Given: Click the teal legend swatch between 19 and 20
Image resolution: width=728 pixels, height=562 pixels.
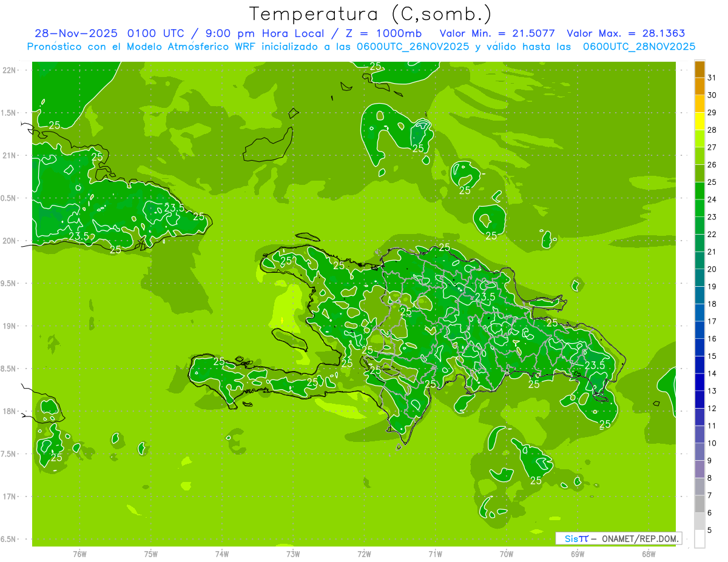Looking at the screenshot, I should [699, 278].
